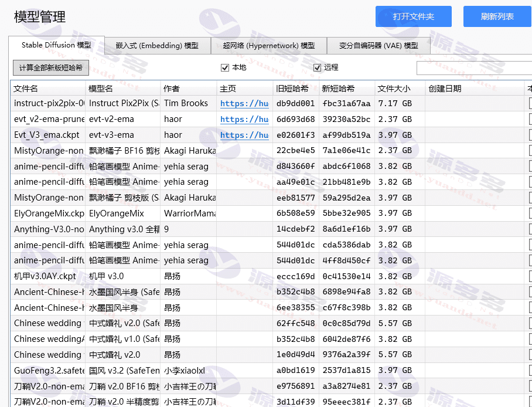Click old hash db9dd001

pos(296,103)
